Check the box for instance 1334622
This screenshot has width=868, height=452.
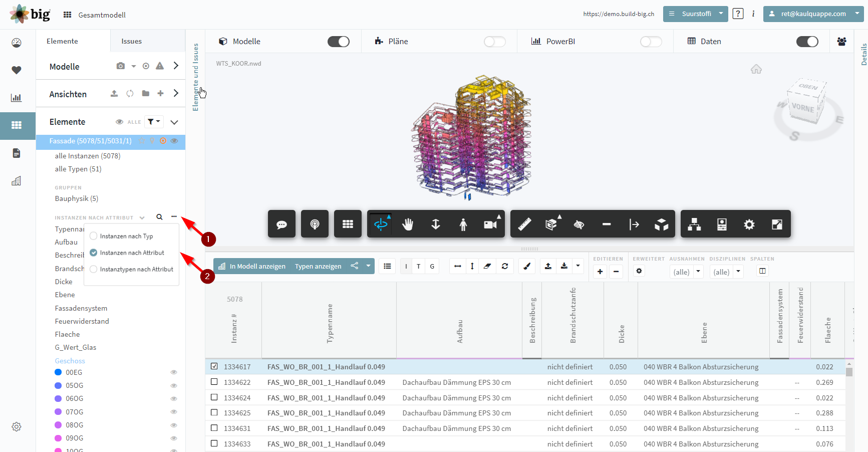point(214,382)
